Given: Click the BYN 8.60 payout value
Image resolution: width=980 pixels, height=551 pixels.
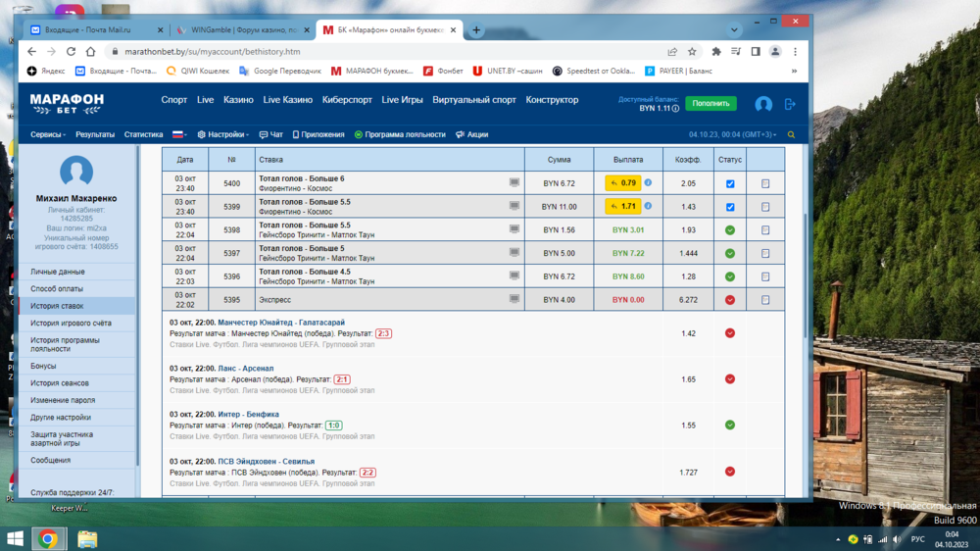Looking at the screenshot, I should point(628,276).
